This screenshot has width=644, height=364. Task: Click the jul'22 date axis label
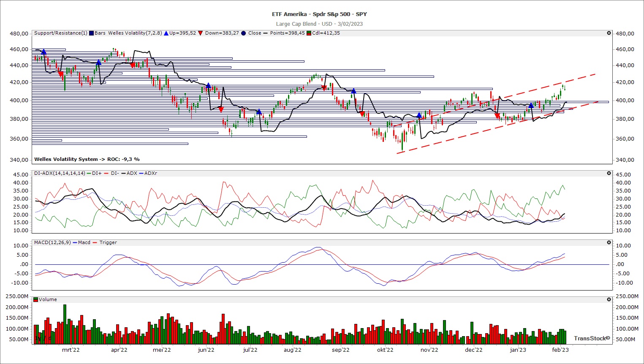250,350
